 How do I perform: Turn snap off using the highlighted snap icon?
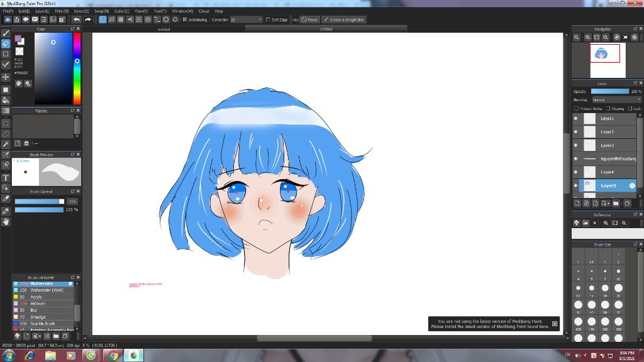pyautogui.click(x=103, y=19)
